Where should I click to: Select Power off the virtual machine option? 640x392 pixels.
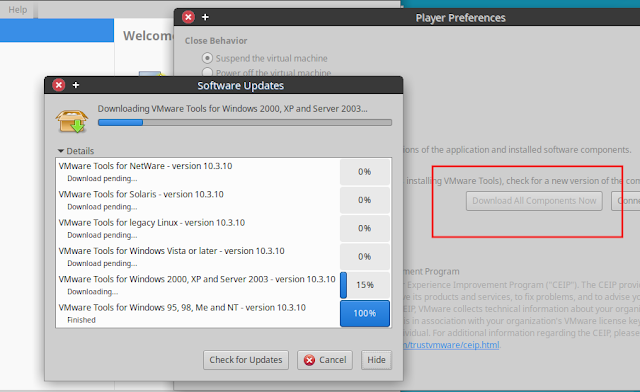click(x=207, y=73)
